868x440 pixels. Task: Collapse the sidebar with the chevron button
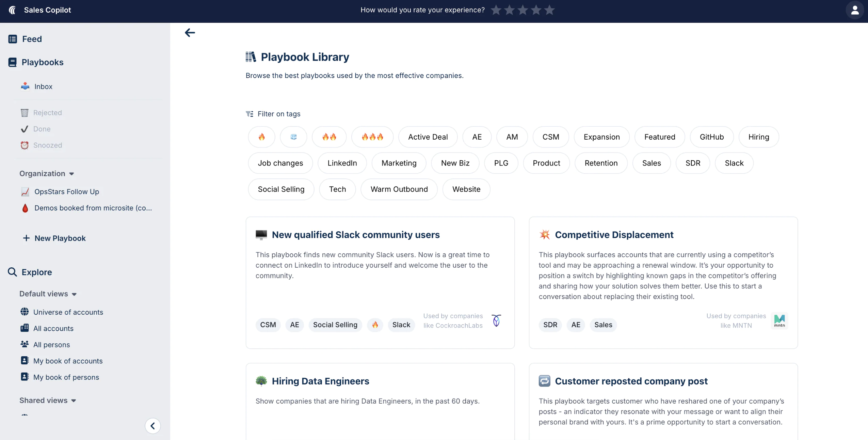[153, 426]
